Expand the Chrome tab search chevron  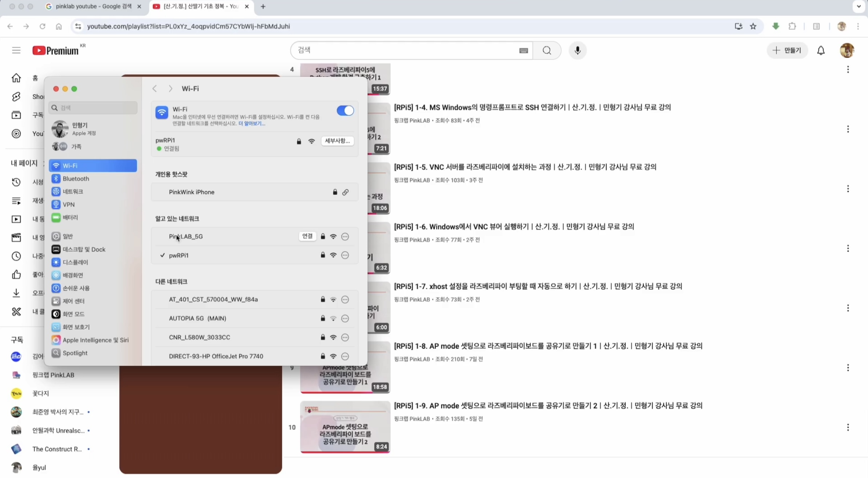pyautogui.click(x=859, y=6)
